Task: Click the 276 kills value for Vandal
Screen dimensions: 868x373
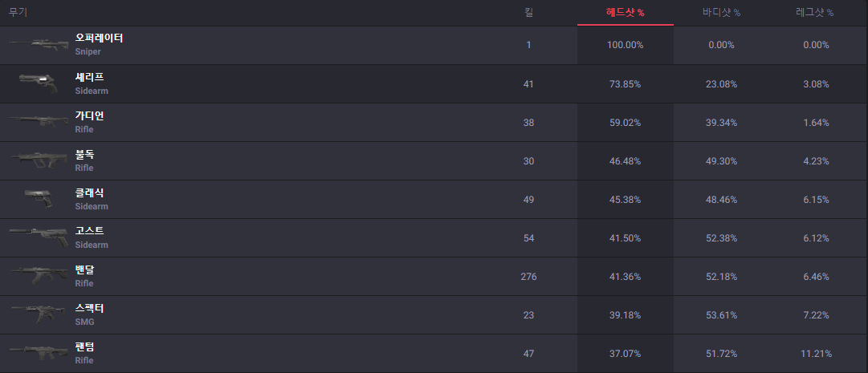Action: [x=528, y=277]
